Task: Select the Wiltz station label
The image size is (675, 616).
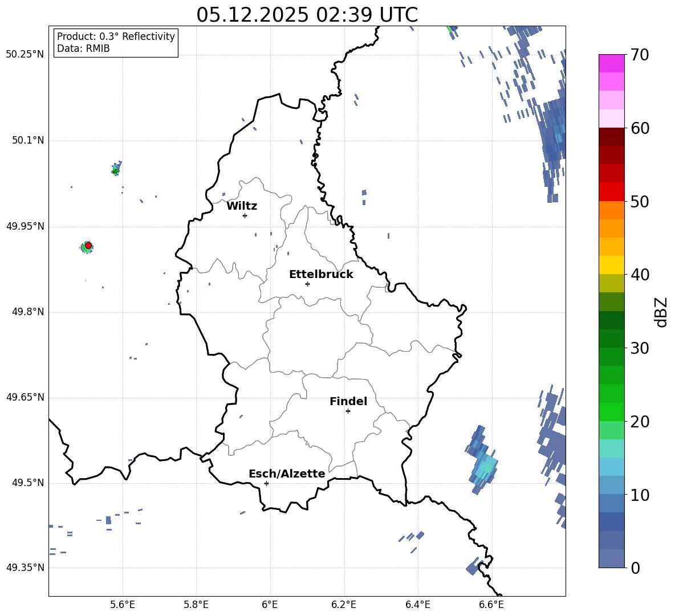Action: [242, 206]
